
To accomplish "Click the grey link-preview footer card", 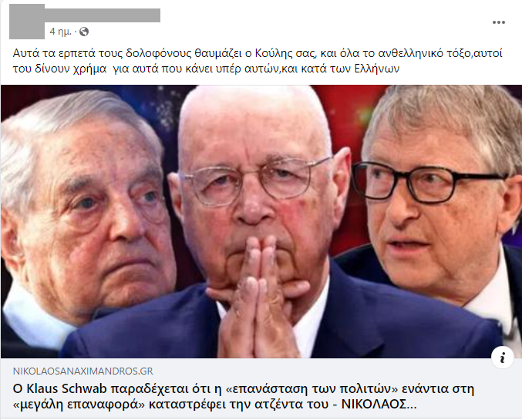I will tap(261, 388).
